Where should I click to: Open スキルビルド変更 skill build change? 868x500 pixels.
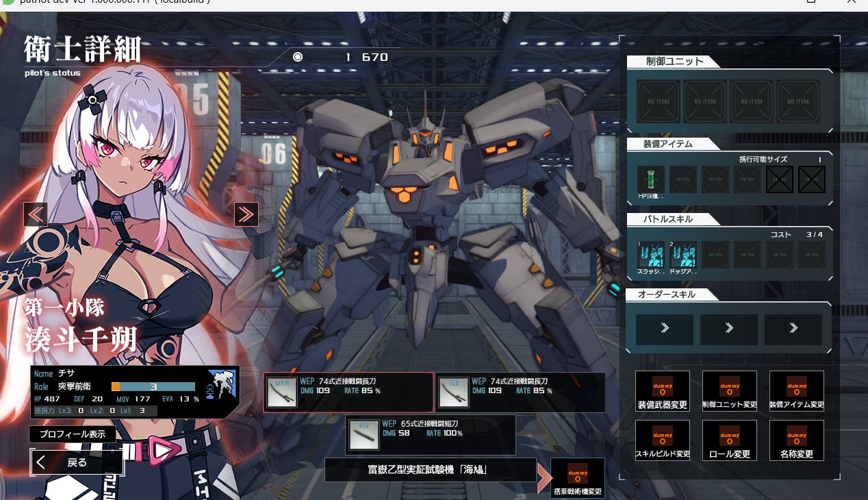tap(662, 440)
